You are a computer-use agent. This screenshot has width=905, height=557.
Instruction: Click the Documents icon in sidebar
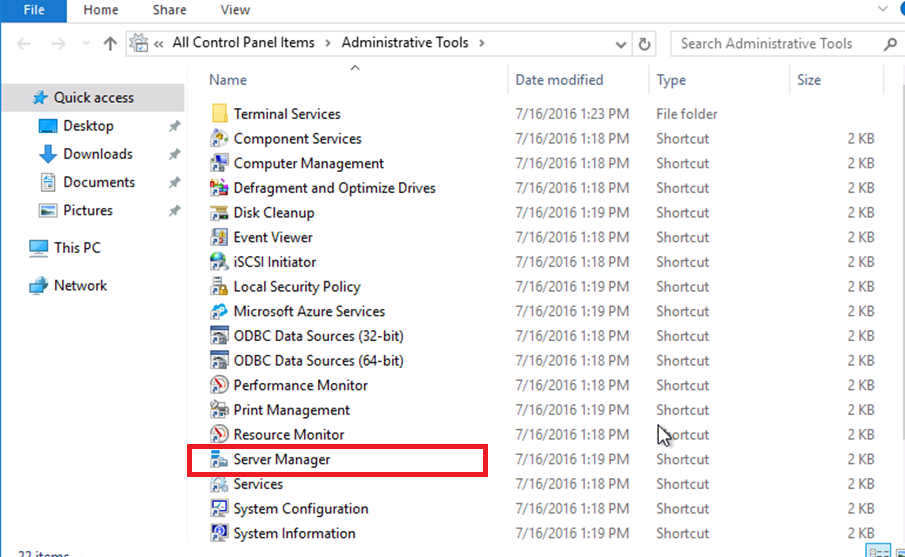(48, 182)
